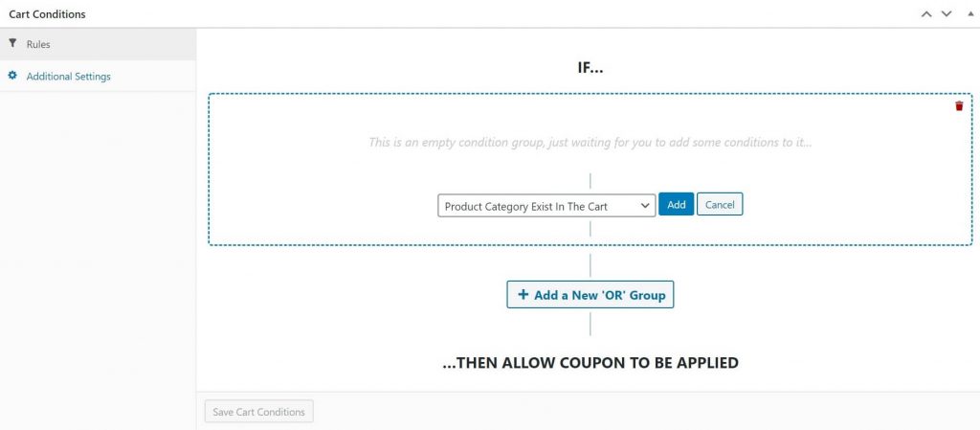This screenshot has height=430, width=980.
Task: Click the blue Add button
Action: pos(677,204)
